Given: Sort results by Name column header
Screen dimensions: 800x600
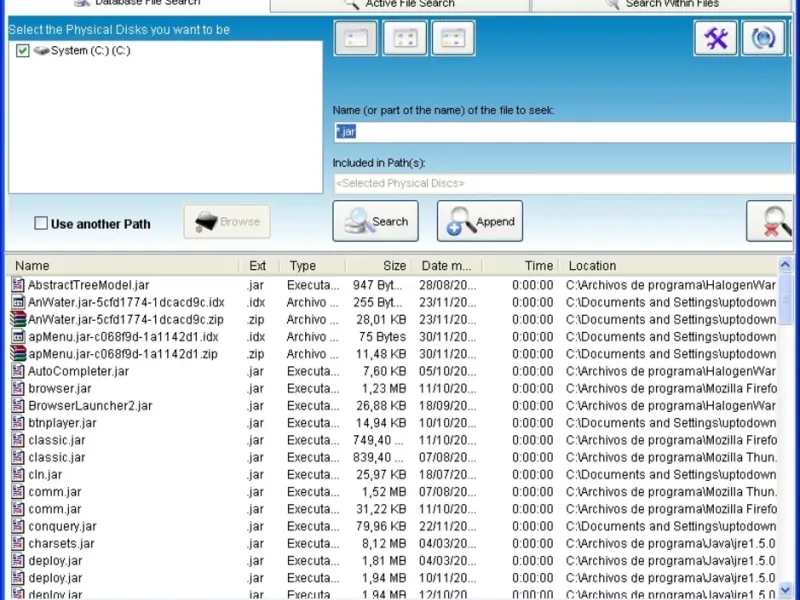Looking at the screenshot, I should click(122, 266).
